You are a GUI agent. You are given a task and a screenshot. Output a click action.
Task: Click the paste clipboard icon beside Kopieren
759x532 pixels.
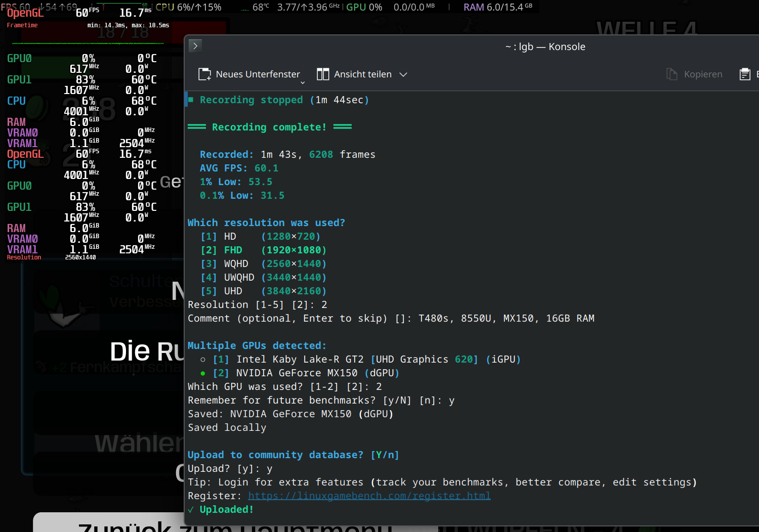745,74
